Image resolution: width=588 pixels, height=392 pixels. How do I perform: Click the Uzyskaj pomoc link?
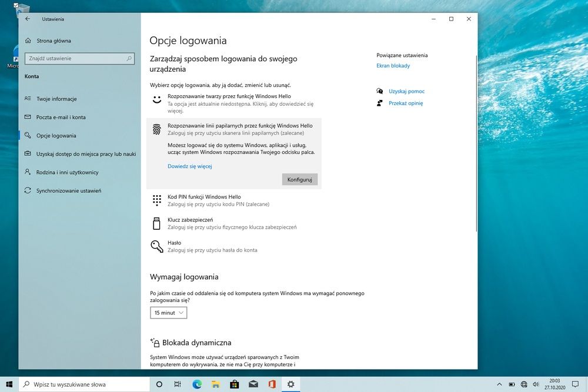[x=406, y=91]
